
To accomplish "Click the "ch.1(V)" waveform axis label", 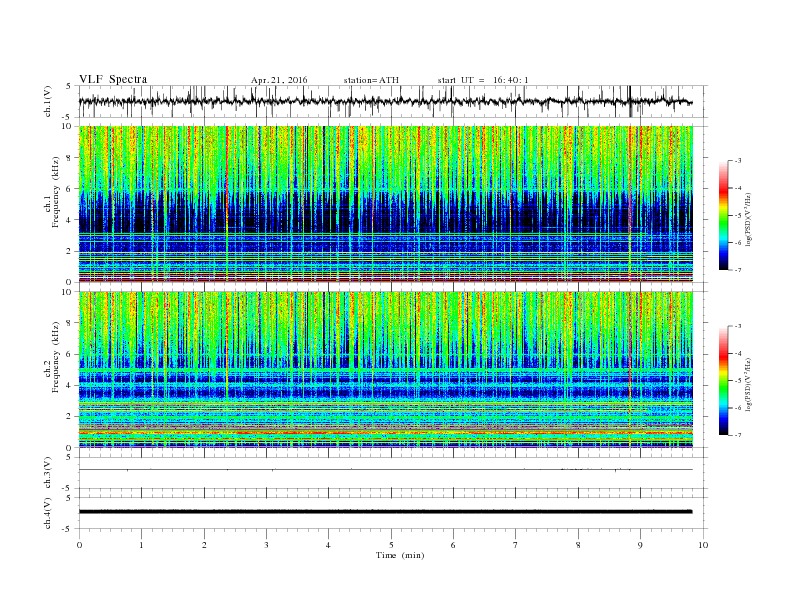I will click(48, 101).
